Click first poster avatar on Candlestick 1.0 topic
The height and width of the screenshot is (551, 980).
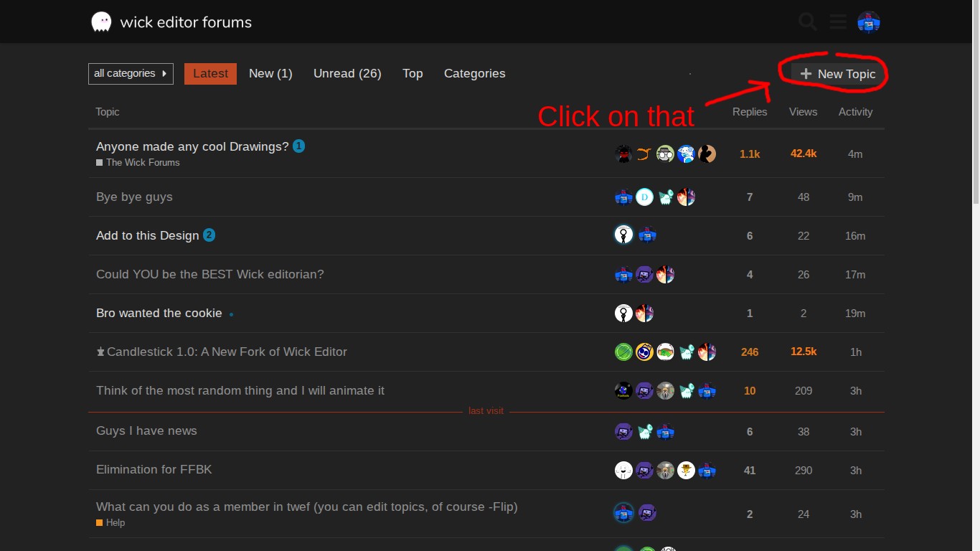point(623,352)
